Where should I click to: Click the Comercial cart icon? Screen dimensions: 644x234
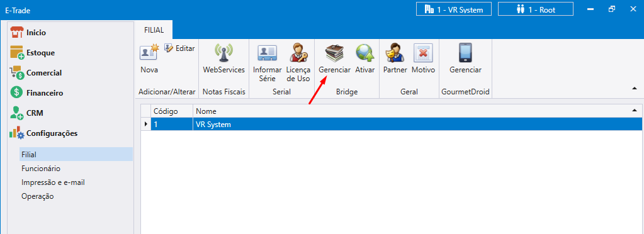(17, 73)
